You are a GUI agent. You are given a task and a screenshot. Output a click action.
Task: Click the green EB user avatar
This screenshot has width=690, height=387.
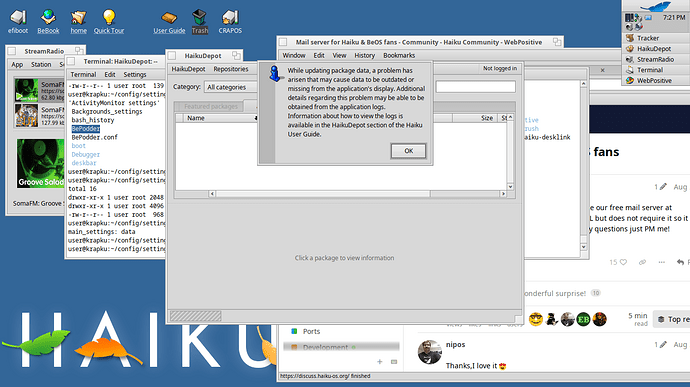pos(583,319)
